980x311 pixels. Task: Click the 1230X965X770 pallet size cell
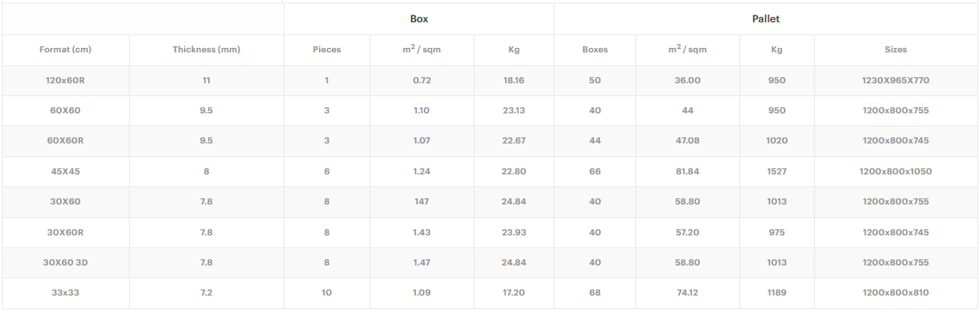pos(896,81)
